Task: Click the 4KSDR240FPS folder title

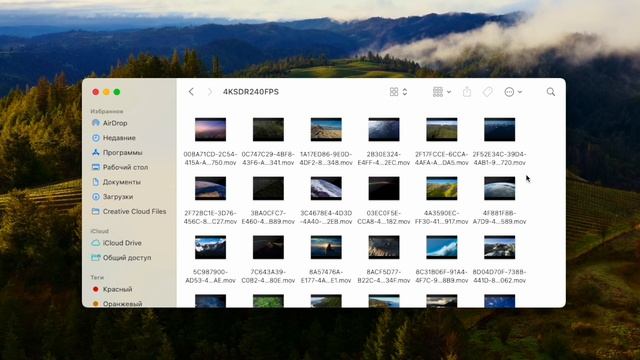Action: 251,92
